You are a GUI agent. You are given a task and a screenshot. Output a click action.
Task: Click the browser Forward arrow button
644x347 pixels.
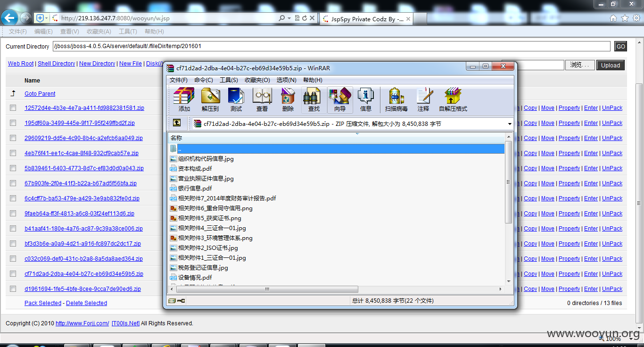(x=25, y=18)
